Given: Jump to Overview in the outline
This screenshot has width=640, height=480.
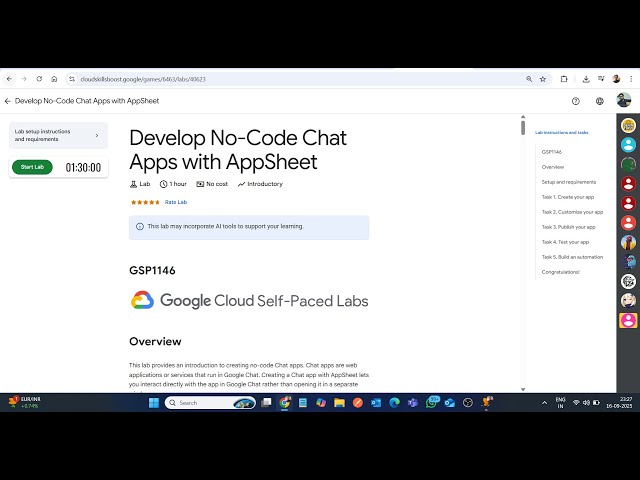Looking at the screenshot, I should (553, 167).
